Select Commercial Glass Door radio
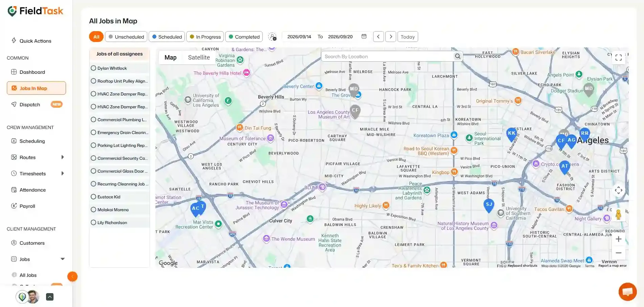Screen dimensions: 644x307 coord(93,171)
